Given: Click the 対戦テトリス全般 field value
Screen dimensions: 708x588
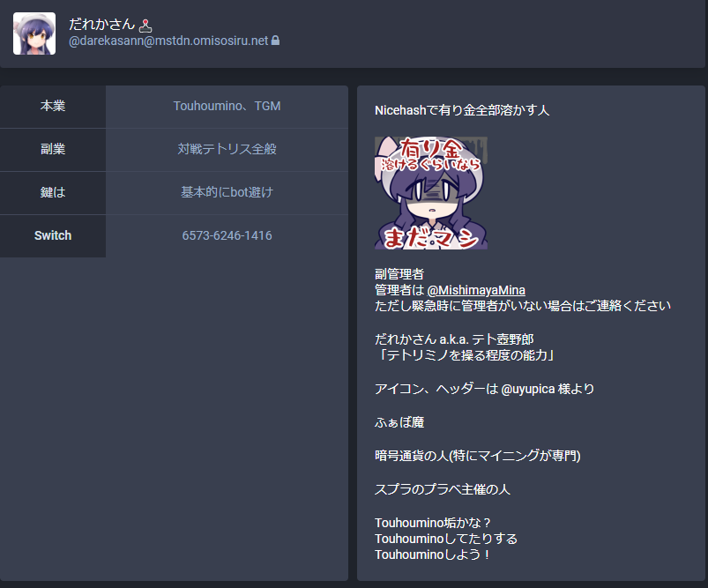Looking at the screenshot, I should click(x=227, y=149).
